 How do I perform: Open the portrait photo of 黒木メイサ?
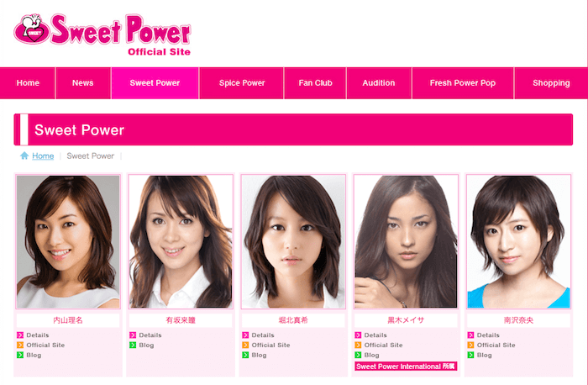pos(406,241)
